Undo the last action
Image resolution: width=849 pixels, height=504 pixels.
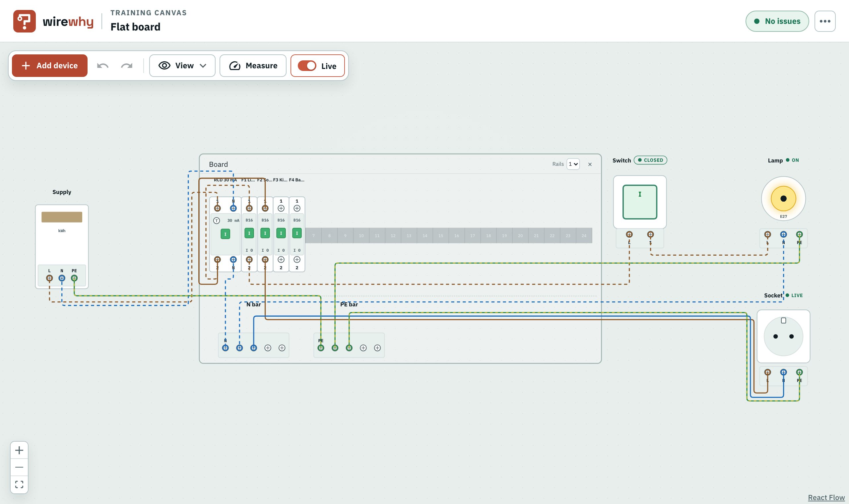pos(102,66)
